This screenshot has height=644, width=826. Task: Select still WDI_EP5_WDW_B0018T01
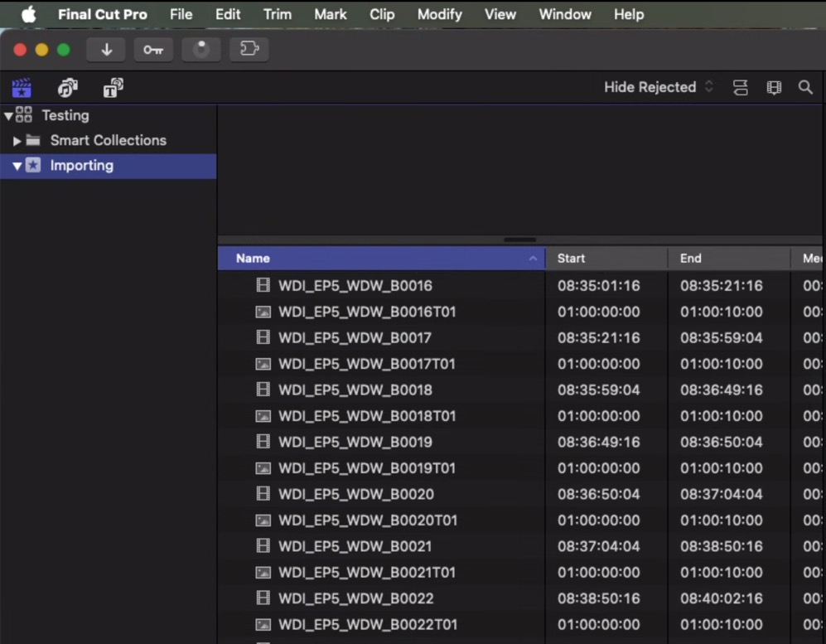pyautogui.click(x=367, y=416)
